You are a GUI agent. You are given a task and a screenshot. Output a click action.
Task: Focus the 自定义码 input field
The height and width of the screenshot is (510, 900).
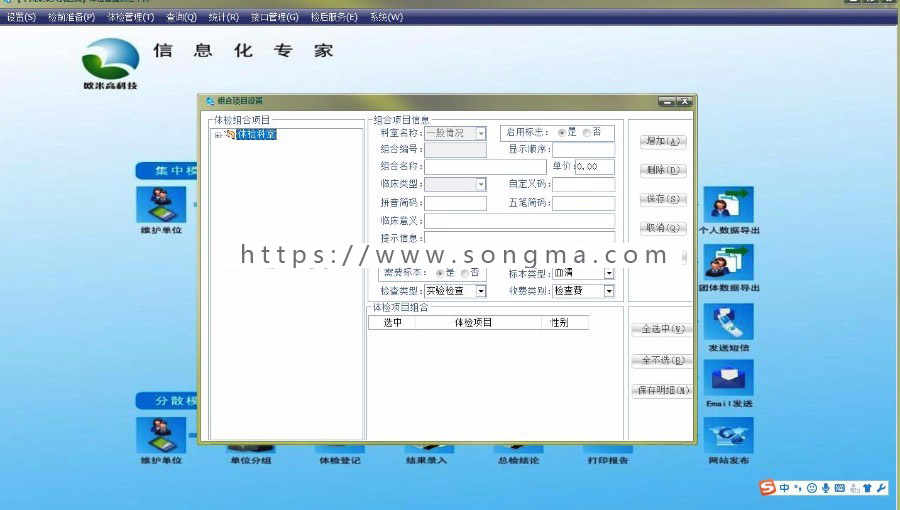(x=583, y=184)
